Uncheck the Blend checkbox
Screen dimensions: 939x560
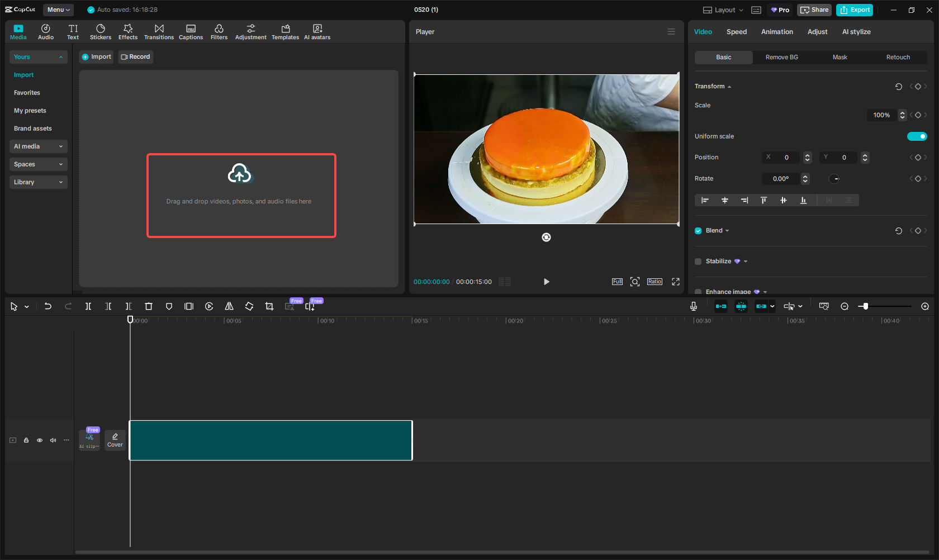pos(698,231)
